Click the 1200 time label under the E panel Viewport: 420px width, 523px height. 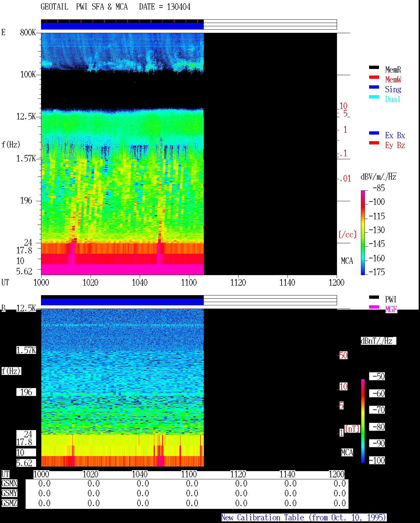(337, 283)
